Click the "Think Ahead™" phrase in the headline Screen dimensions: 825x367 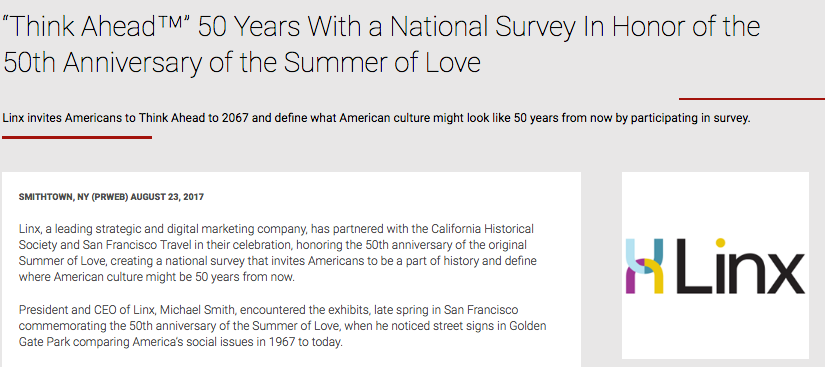coord(96,26)
